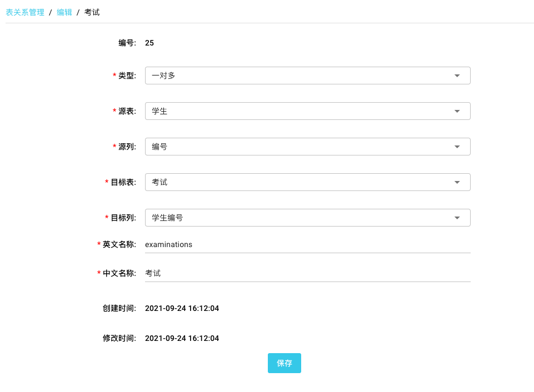
Task: Click the 保存 save button
Action: pyautogui.click(x=285, y=363)
